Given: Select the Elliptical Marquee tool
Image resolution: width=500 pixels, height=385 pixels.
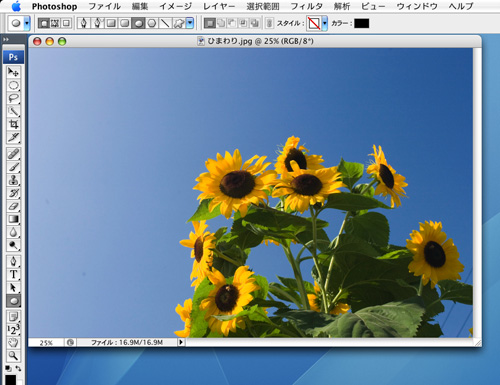Looking at the screenshot, I should (13, 85).
